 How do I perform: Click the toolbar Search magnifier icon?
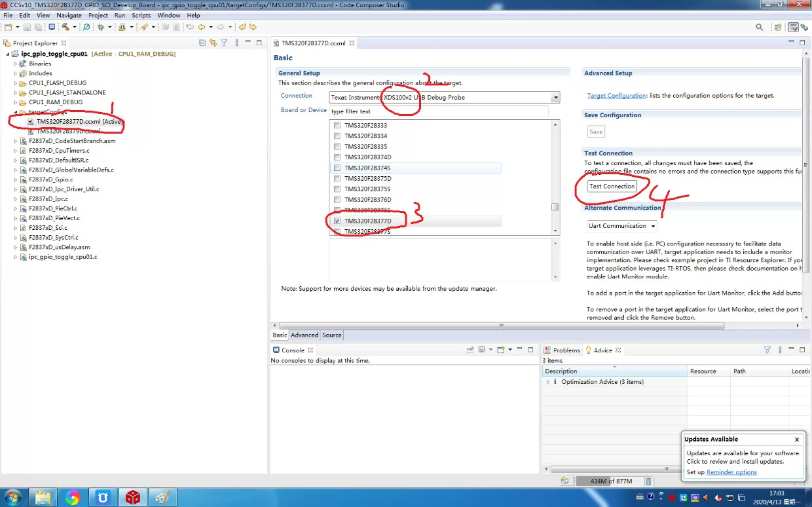(760, 28)
